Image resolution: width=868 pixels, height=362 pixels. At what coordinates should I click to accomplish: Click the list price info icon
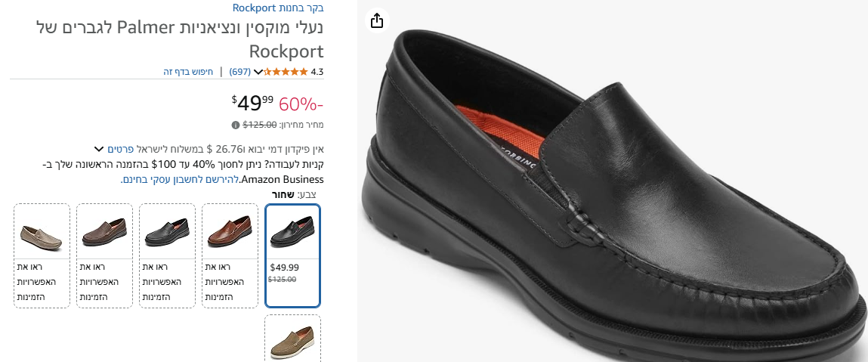point(236,125)
